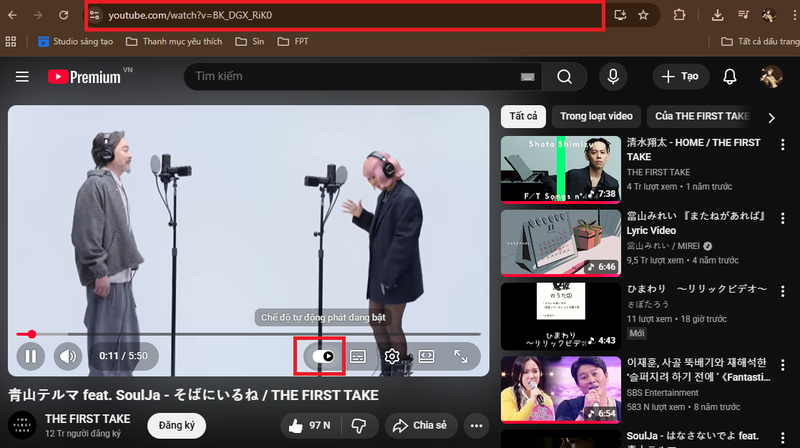Viewport: 800px width, 448px height.
Task: Enter full screen mode
Action: pos(461,356)
